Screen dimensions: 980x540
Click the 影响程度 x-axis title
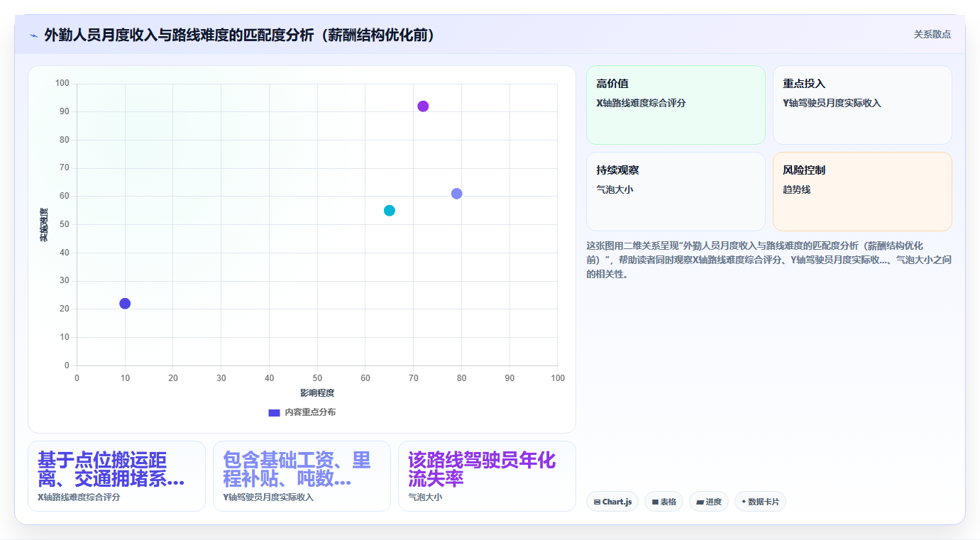pos(317,393)
